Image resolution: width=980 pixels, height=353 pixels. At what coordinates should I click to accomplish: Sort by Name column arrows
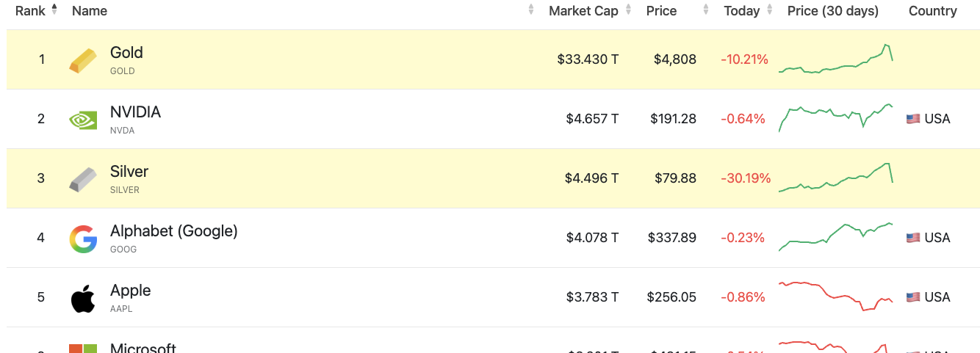click(531, 10)
